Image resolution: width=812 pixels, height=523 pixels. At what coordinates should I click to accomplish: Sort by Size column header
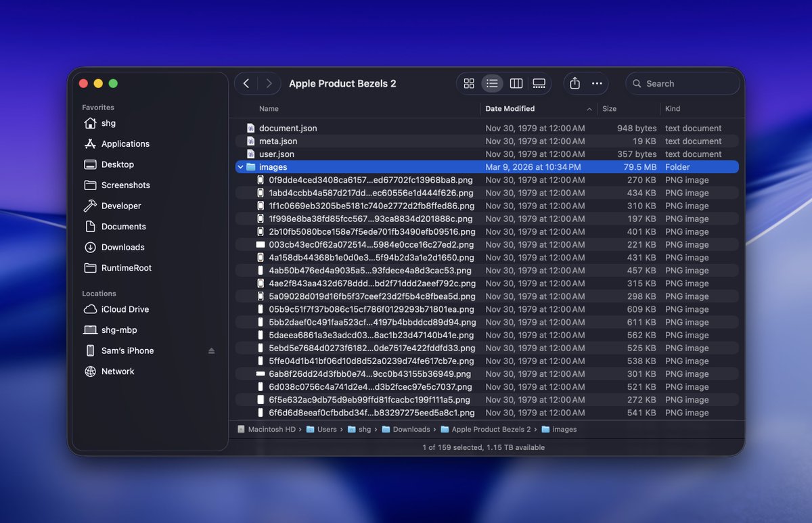(609, 108)
